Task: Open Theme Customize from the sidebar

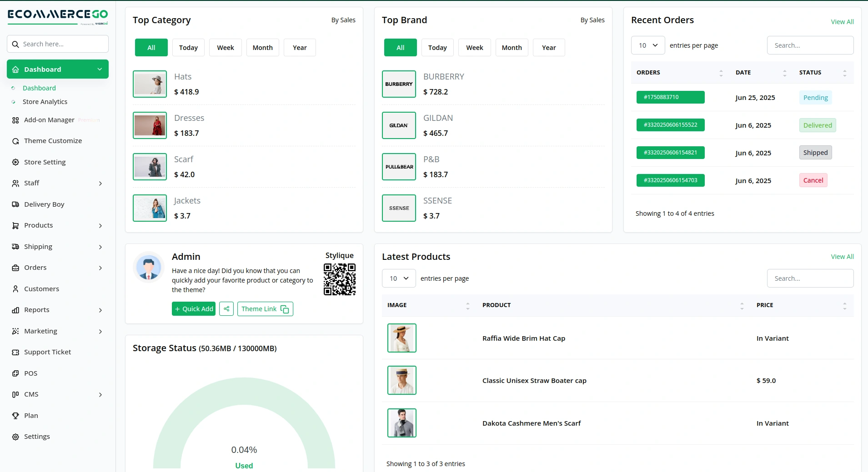Action: click(53, 141)
